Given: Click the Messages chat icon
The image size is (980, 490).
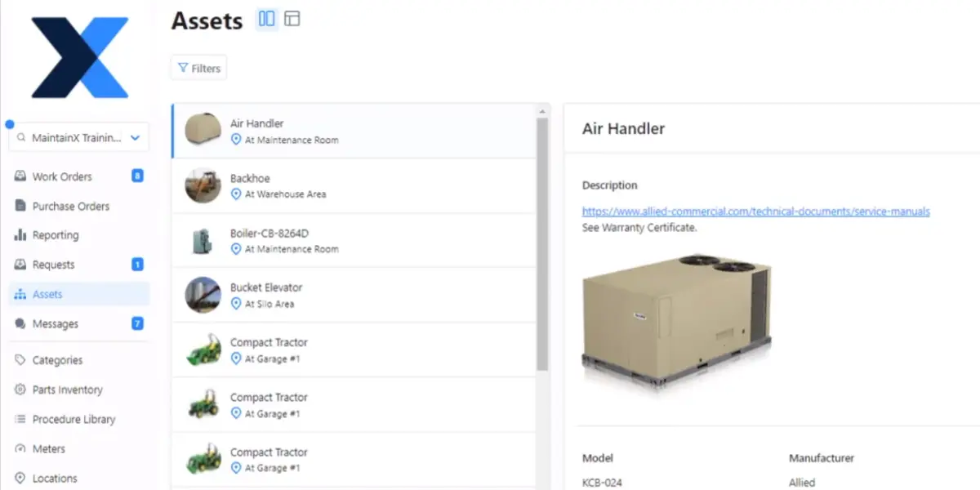Looking at the screenshot, I should pos(20,324).
